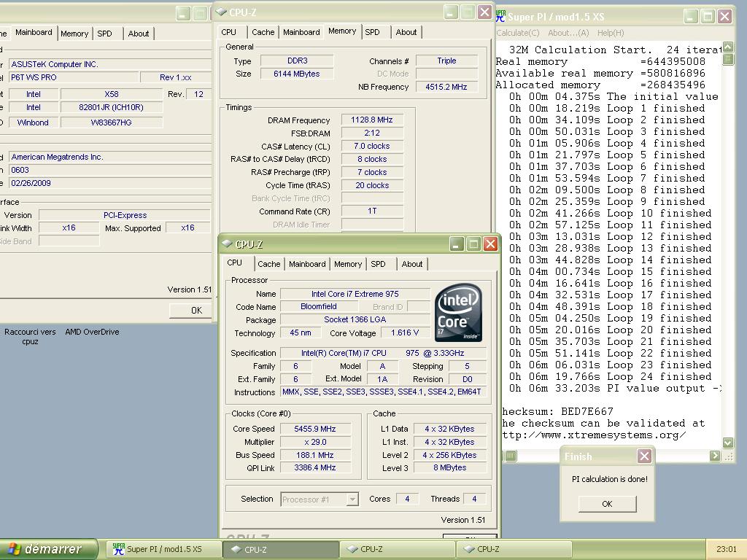Switch to Memory tab in front CPU-Z
Image resolution: width=747 pixels, height=560 pixels.
pyautogui.click(x=348, y=264)
